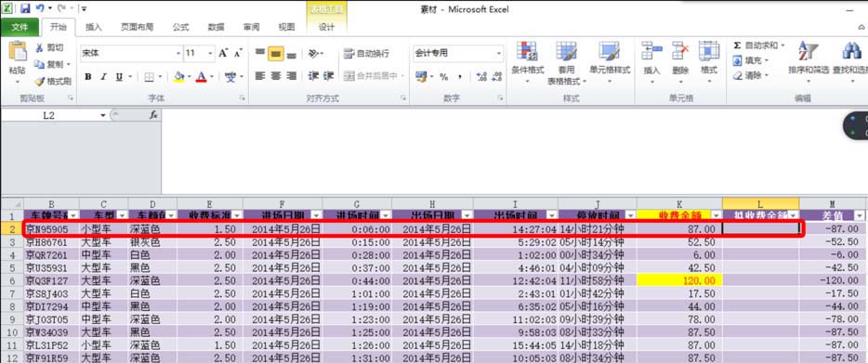
Task: Switch to the Data (数据) tab
Action: click(216, 27)
